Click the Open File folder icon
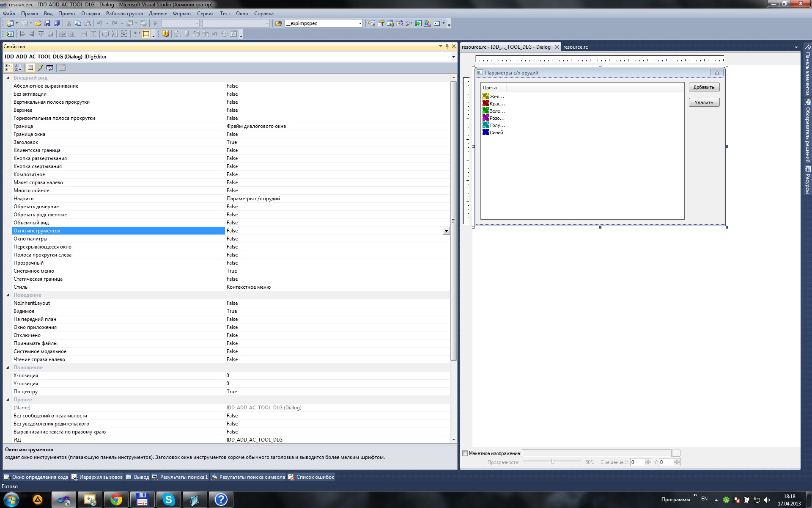This screenshot has width=812, height=508. [38, 24]
